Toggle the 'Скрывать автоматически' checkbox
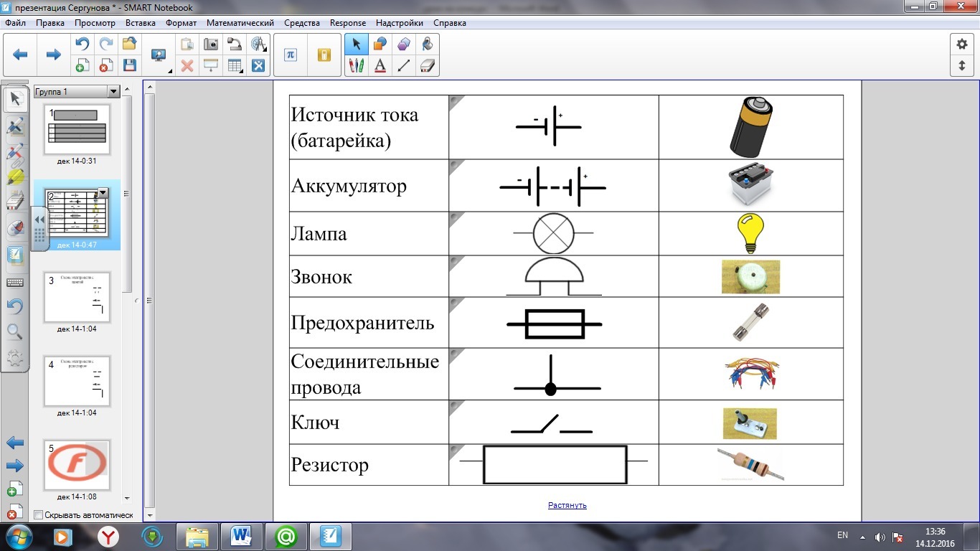Image resolution: width=980 pixels, height=551 pixels. [x=39, y=515]
